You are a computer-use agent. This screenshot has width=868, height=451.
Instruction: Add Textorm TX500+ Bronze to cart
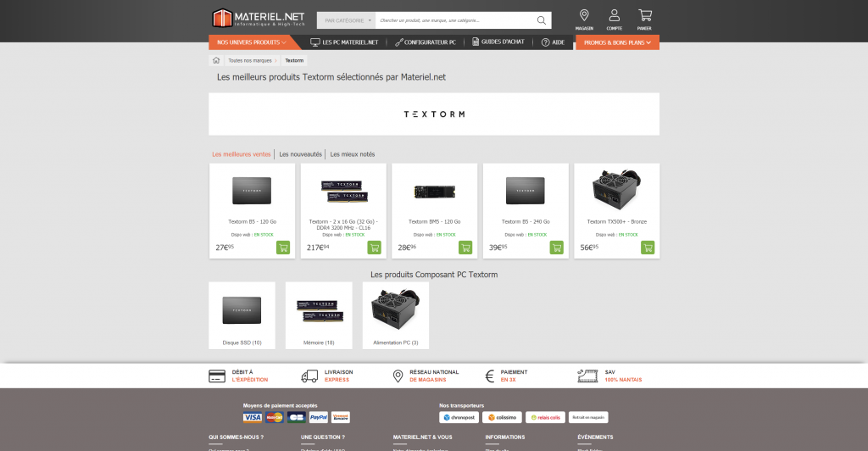[x=648, y=248]
